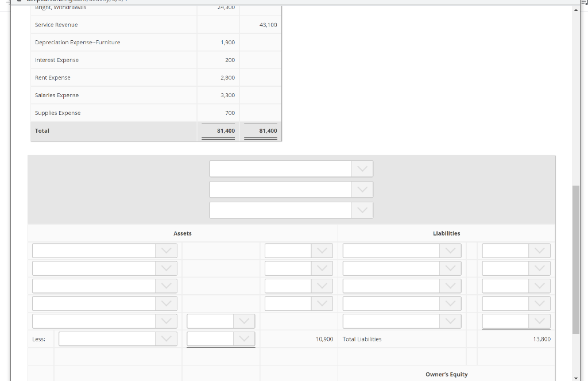The width and height of the screenshot is (588, 381).
Task: Open the third statement heading dropdown
Action: point(362,210)
